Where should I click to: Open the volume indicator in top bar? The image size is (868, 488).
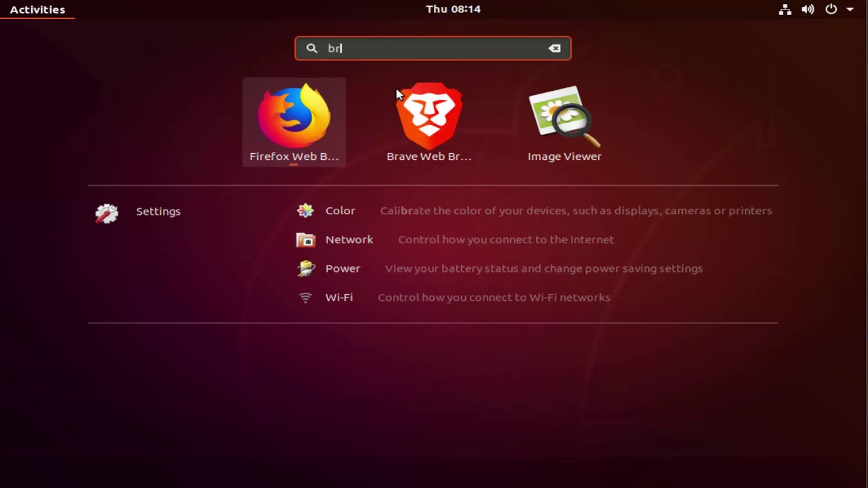pos(808,9)
